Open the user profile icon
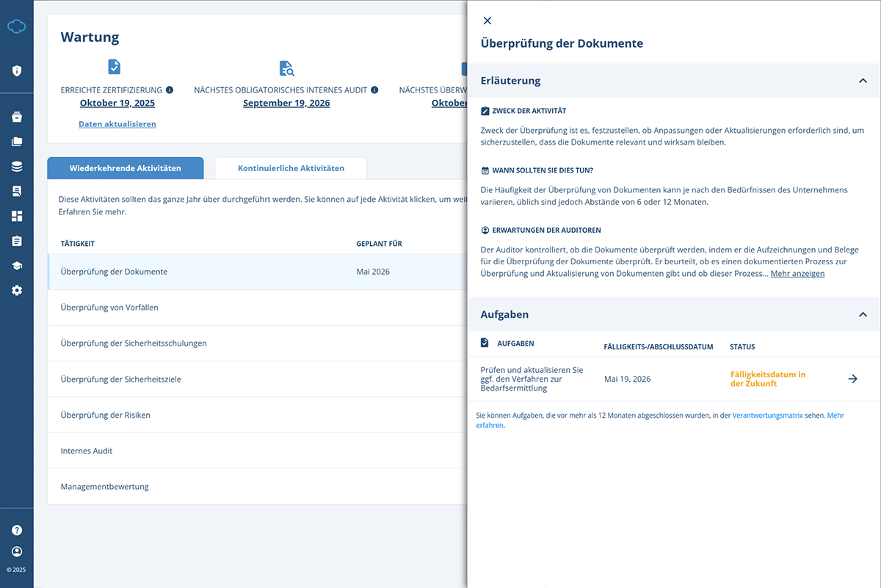The image size is (881, 588). click(17, 551)
